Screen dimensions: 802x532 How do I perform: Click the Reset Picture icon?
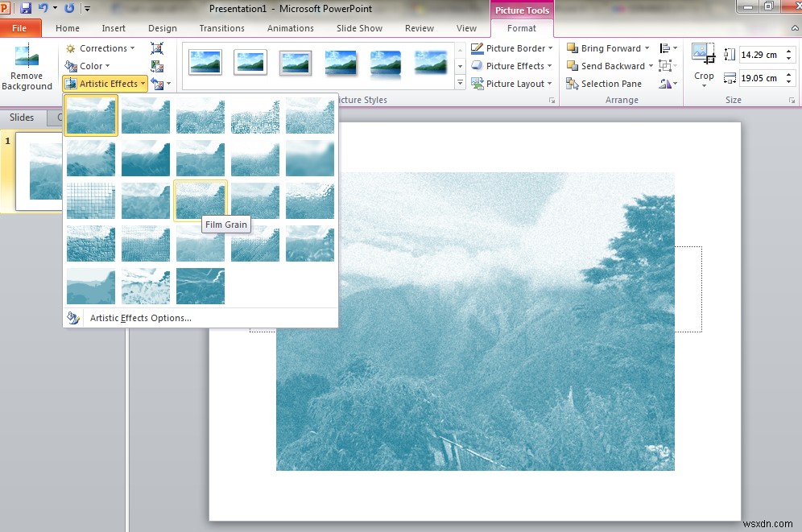coord(158,83)
